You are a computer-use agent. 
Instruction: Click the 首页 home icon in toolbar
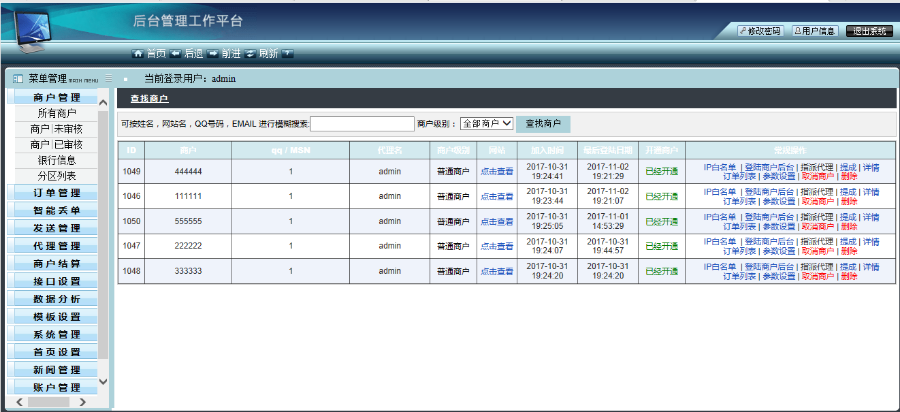pos(139,53)
